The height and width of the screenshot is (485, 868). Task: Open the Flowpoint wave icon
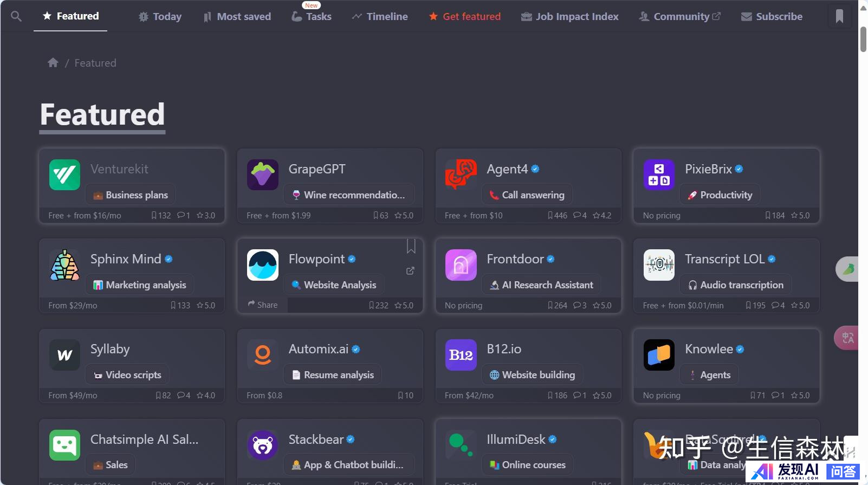pyautogui.click(x=263, y=264)
